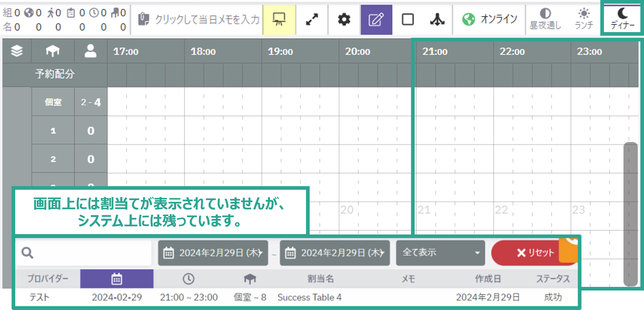The width and height of the screenshot is (644, 310).
Task: Click the 2024年2月29日 creation date cell
Action: (488, 297)
